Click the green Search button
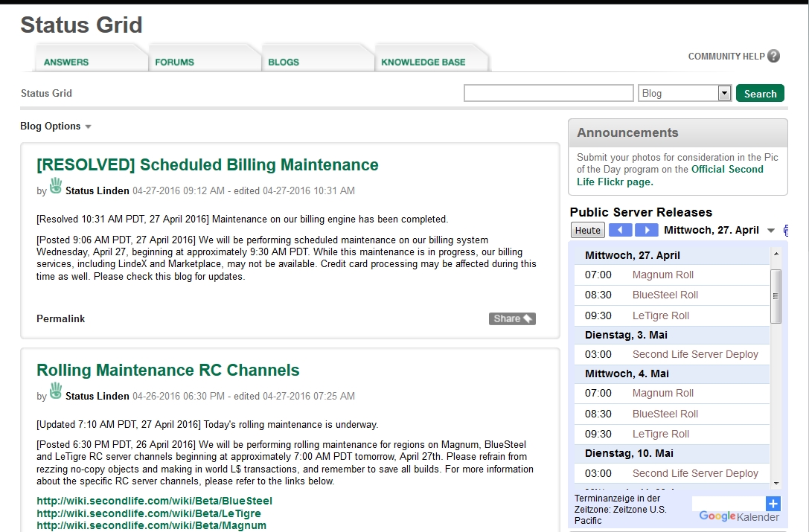Viewport: 809px width, 532px height. click(760, 94)
